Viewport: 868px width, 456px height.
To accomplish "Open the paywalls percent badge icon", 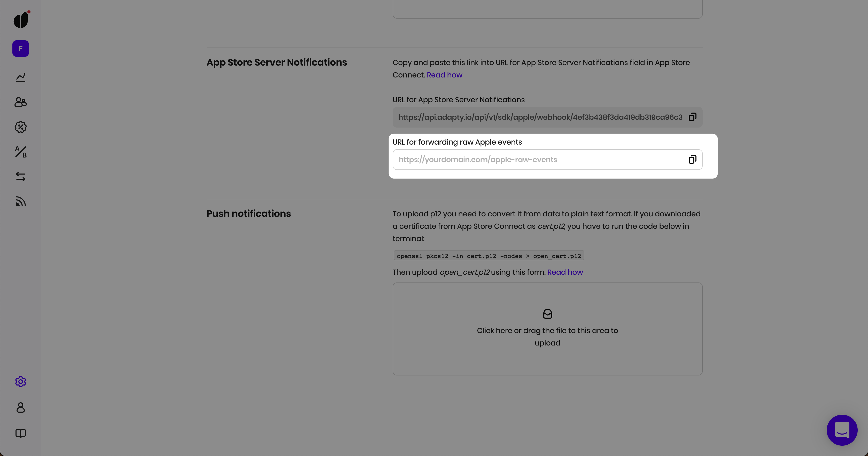I will pos(21,127).
